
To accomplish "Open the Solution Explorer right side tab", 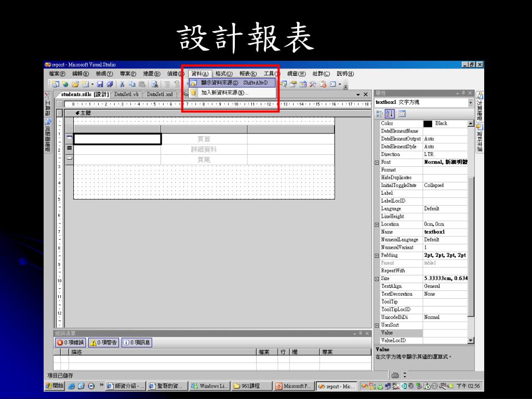I will (x=480, y=107).
